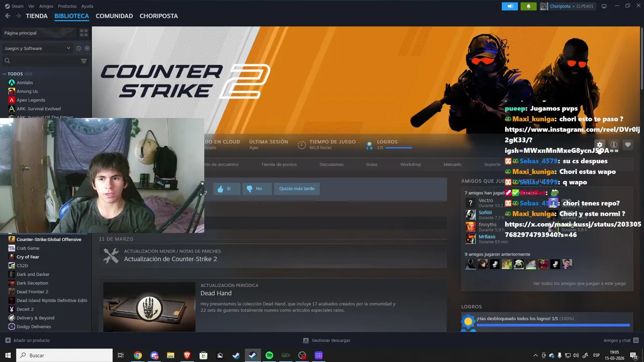Click Página principal in sidebar
Screen dimensions: 644x362
[x=20, y=33]
